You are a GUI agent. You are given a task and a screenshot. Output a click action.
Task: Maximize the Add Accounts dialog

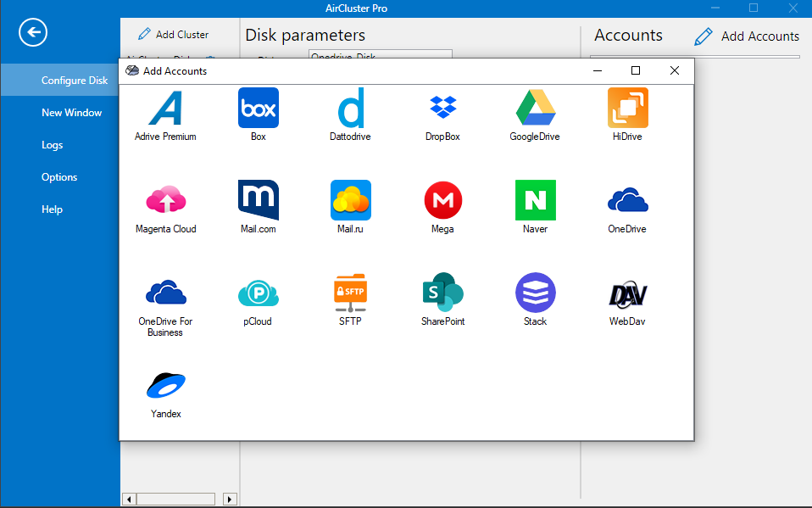click(x=636, y=70)
